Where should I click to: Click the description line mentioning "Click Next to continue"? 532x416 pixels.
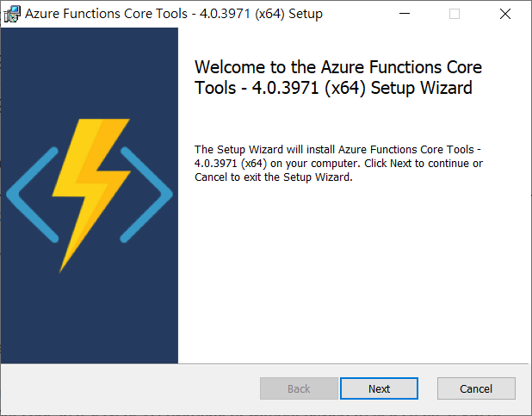click(338, 163)
